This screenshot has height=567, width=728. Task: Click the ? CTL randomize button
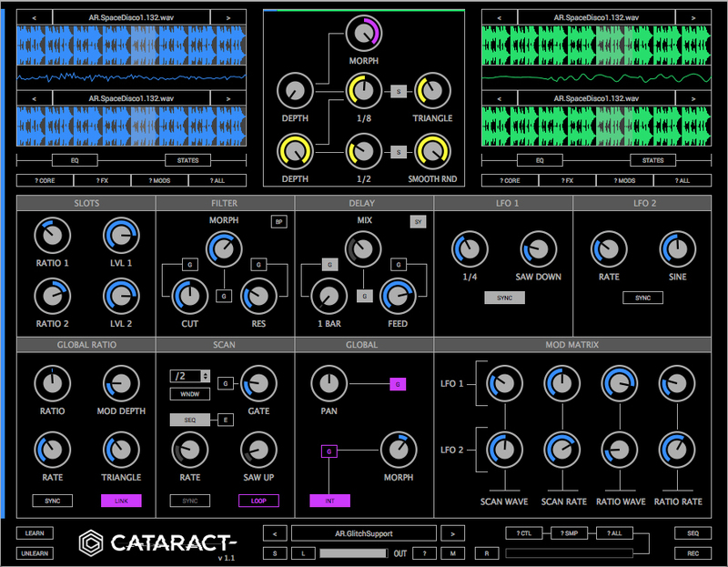524,533
